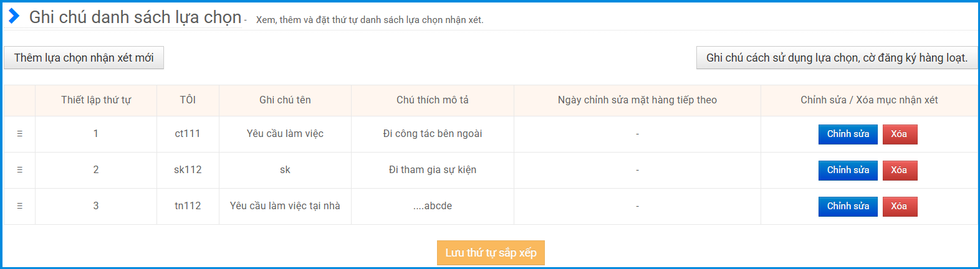Click the blue chevron beside page title

coord(14,16)
